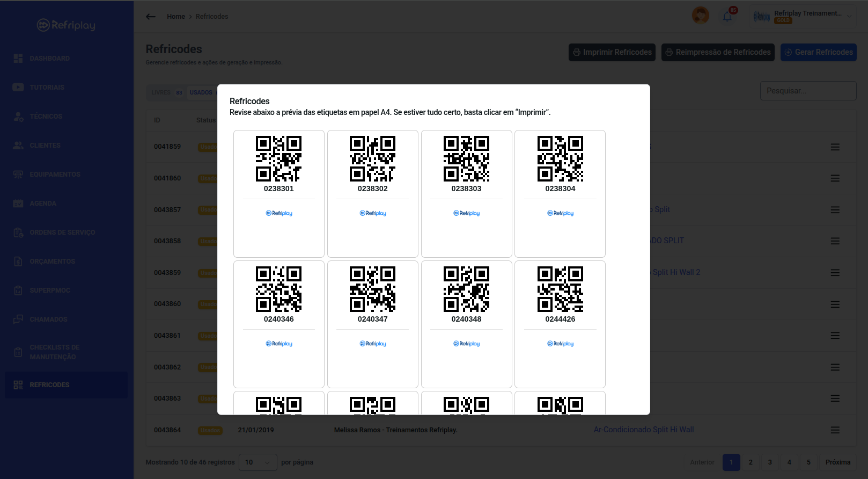Open row menu for ID 0043858
This screenshot has width=868, height=479.
coord(835,241)
